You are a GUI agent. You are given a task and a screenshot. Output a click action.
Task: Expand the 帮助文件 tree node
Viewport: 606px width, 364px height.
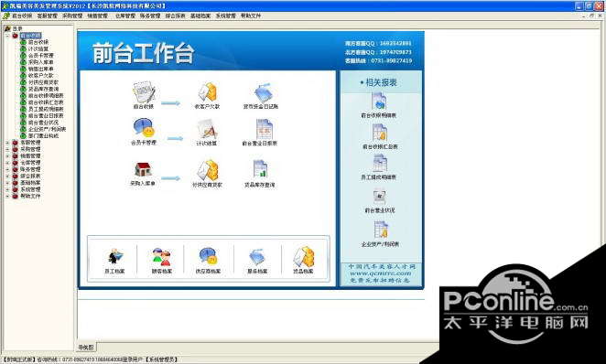[x=7, y=196]
